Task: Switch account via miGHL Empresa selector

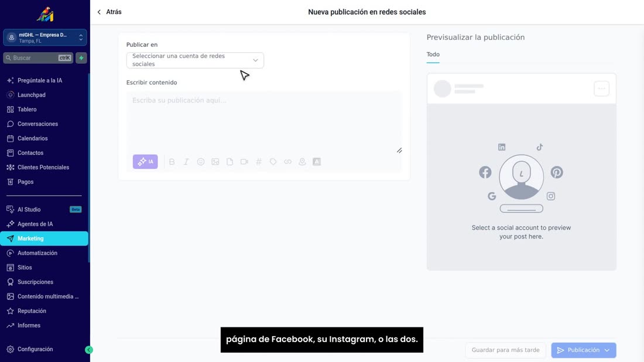Action: pyautogui.click(x=44, y=37)
